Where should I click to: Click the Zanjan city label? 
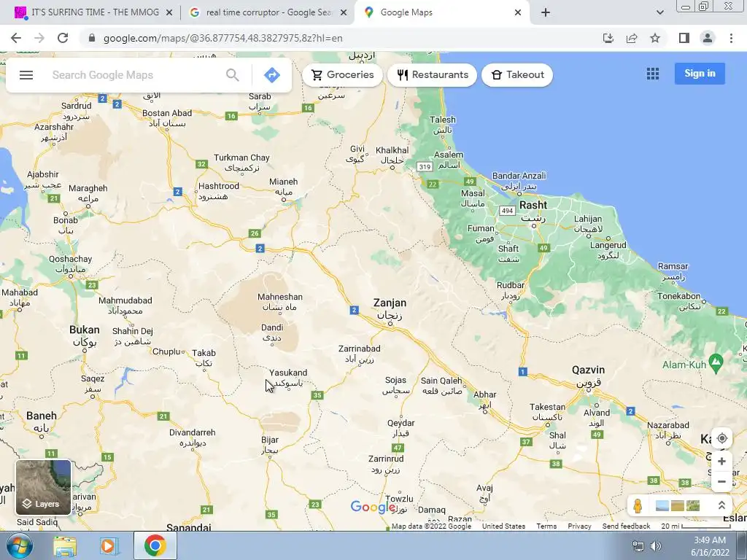(390, 308)
